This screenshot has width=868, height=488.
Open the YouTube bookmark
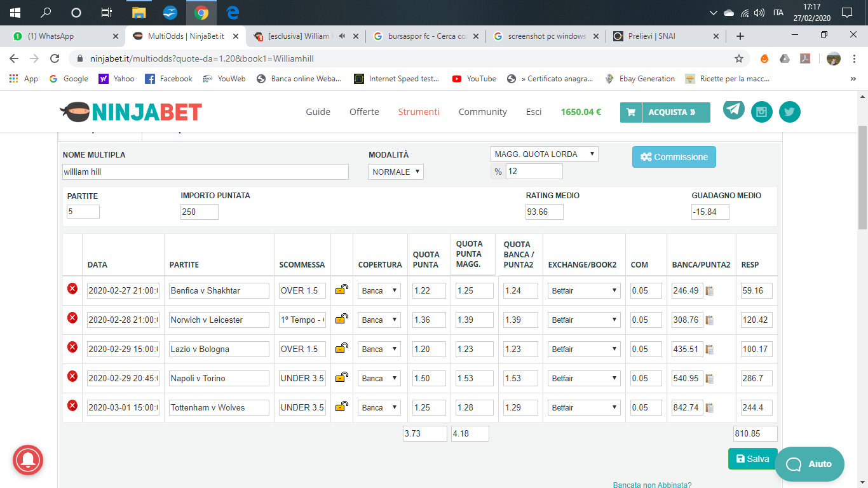click(x=474, y=79)
